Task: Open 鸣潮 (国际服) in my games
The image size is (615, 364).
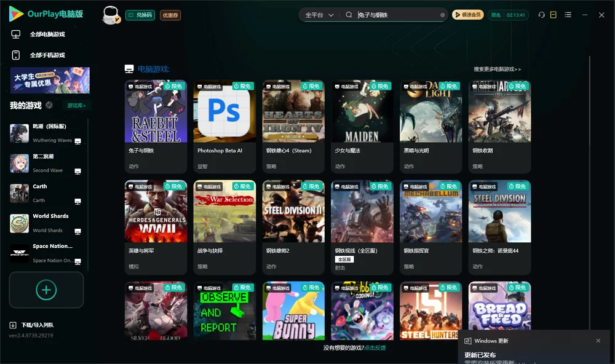Action: point(46,133)
